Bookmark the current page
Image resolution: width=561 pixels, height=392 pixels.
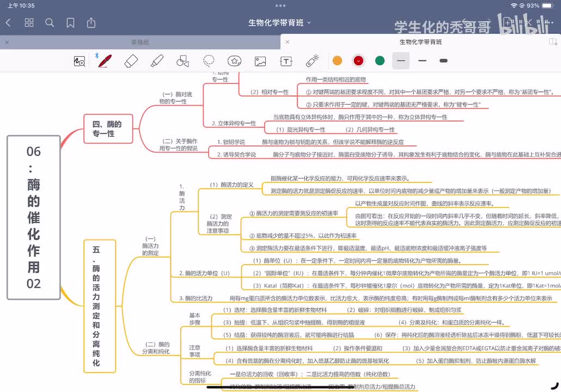tap(70, 23)
